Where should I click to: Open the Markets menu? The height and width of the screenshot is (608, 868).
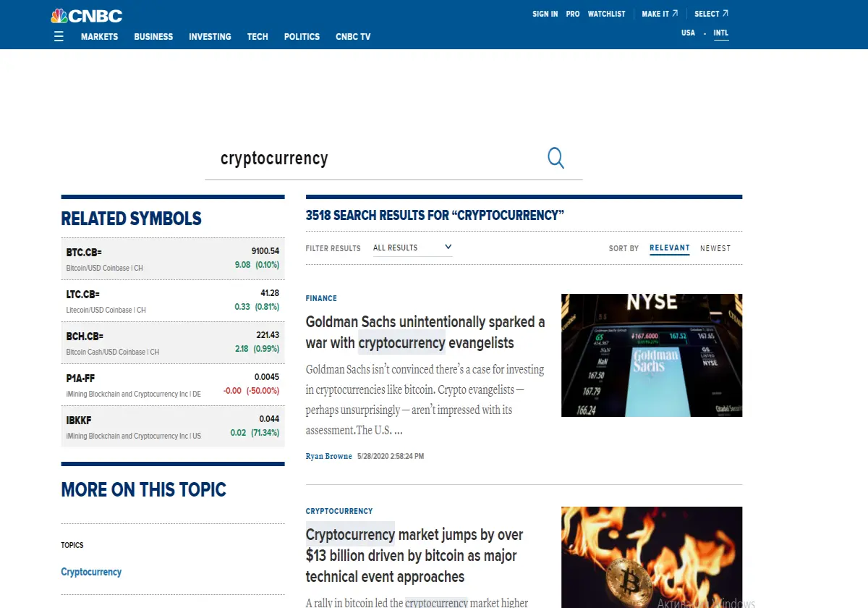tap(99, 37)
